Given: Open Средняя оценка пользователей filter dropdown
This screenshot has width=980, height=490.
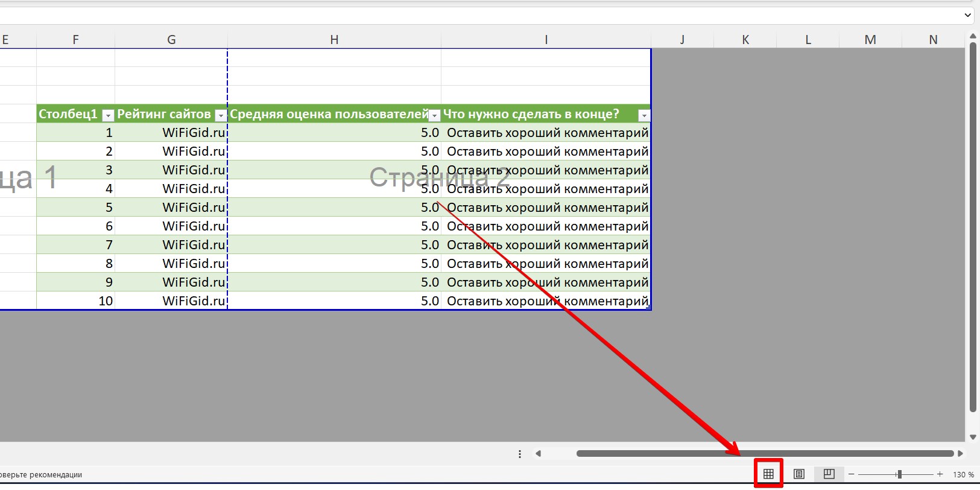Looking at the screenshot, I should [x=434, y=115].
